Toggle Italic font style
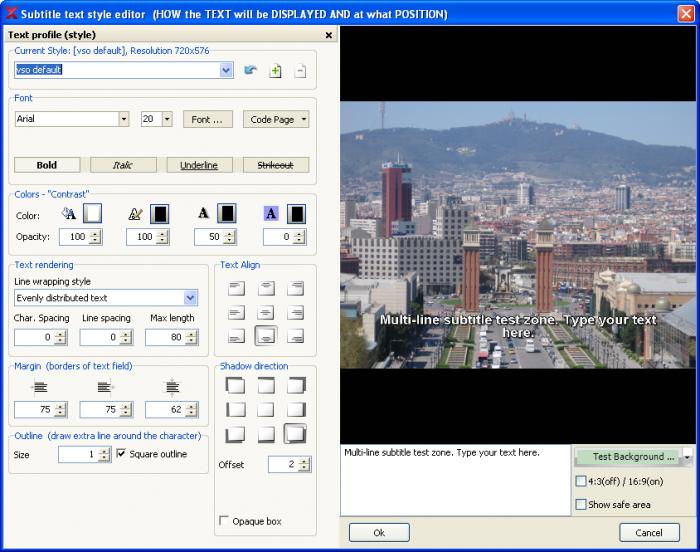This screenshot has width=700, height=552. click(x=123, y=165)
